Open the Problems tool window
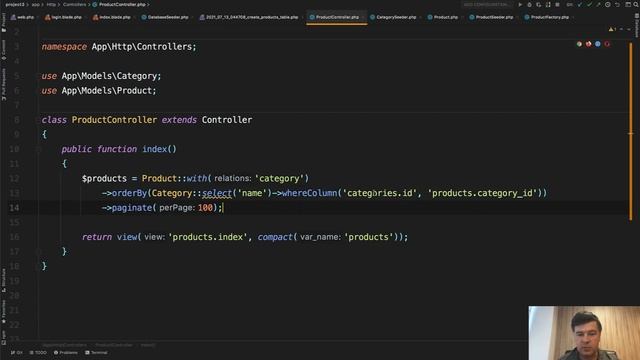The height and width of the screenshot is (360, 640). pyautogui.click(x=66, y=353)
